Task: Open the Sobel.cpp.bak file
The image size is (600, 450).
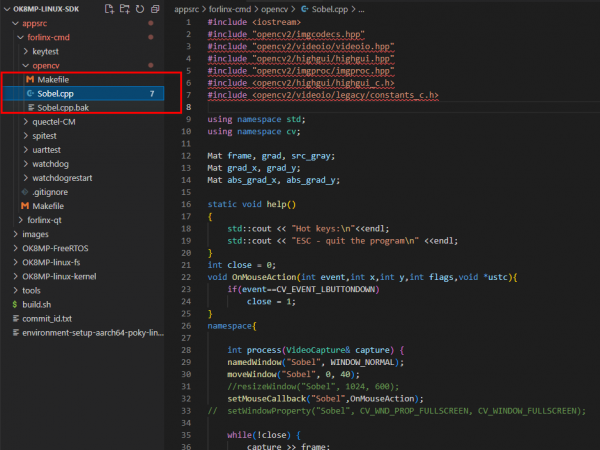Action: (x=63, y=107)
